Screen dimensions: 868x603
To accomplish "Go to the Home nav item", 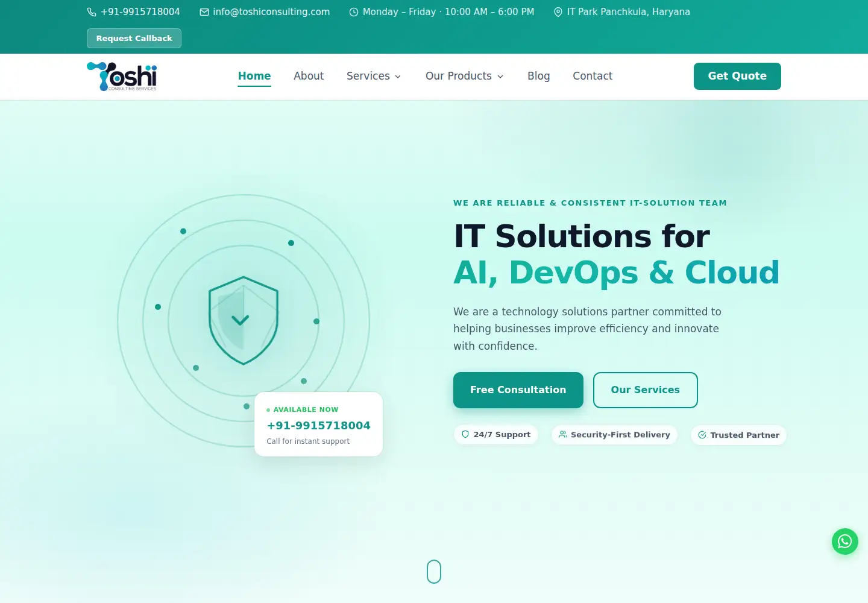I will [x=254, y=76].
